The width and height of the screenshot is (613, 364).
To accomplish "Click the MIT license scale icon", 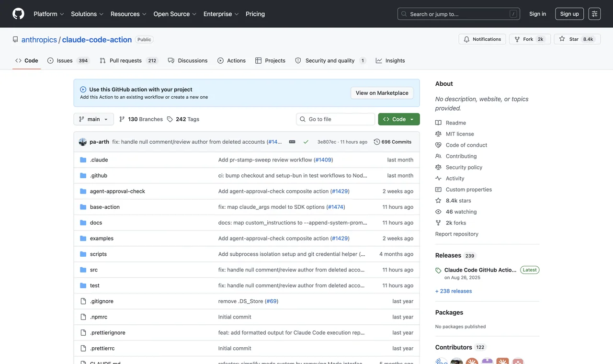I will pyautogui.click(x=438, y=134).
